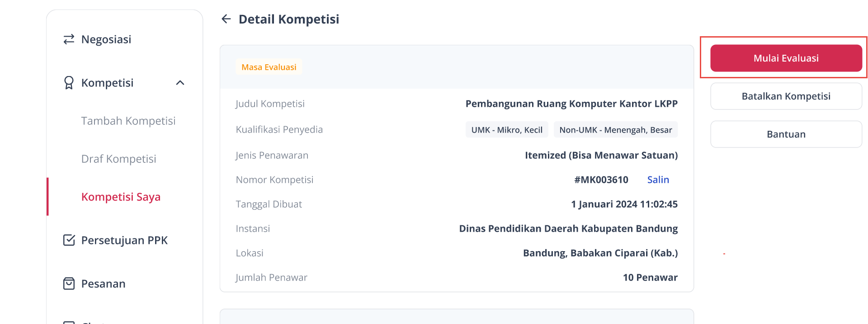Viewport: 868px width, 324px height.
Task: Go to Kompetisi Saya
Action: coord(121,197)
